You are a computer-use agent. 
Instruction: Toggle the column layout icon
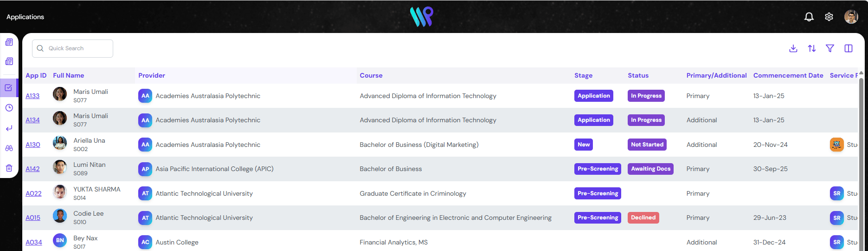pyautogui.click(x=849, y=48)
